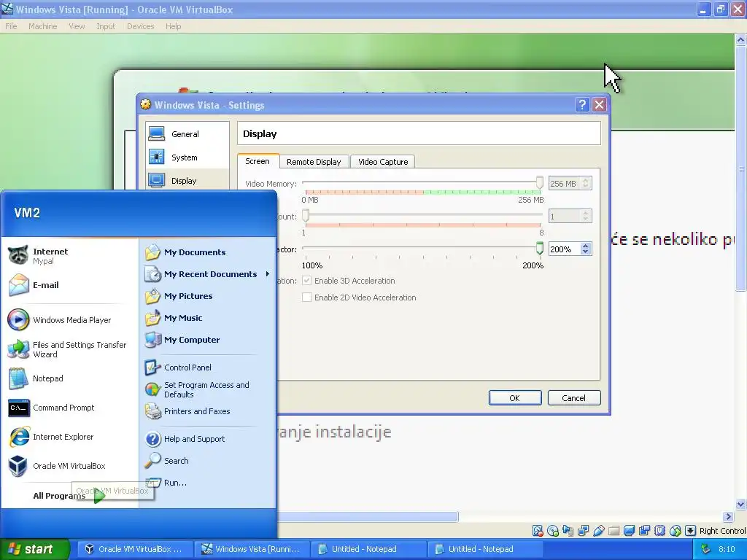Select the Display settings category
Screen dimensions: 747x560
(187, 181)
